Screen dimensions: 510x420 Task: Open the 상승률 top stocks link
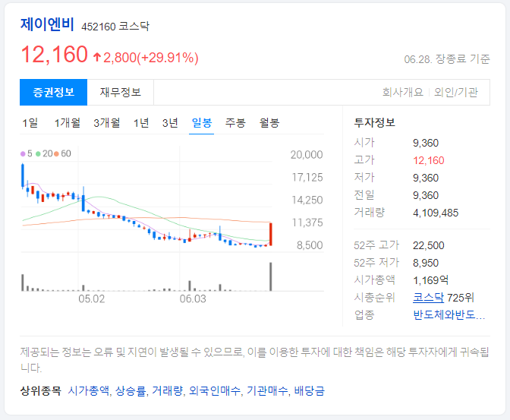131,390
